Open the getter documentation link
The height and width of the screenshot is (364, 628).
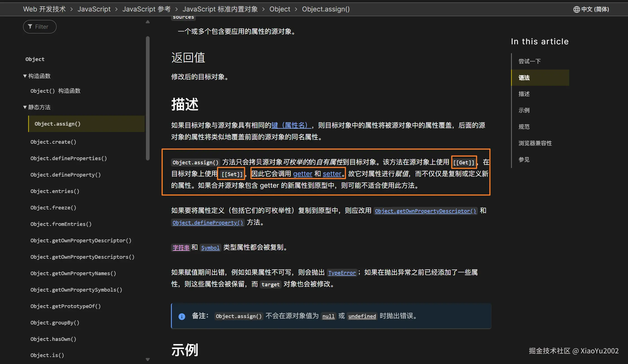click(x=302, y=174)
